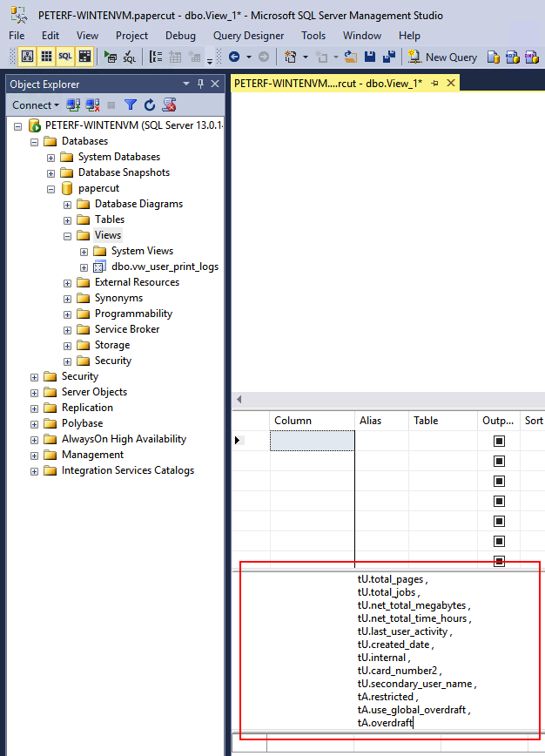Toggle Output checkbox in the first criteria row
545x756 pixels.
(x=499, y=441)
